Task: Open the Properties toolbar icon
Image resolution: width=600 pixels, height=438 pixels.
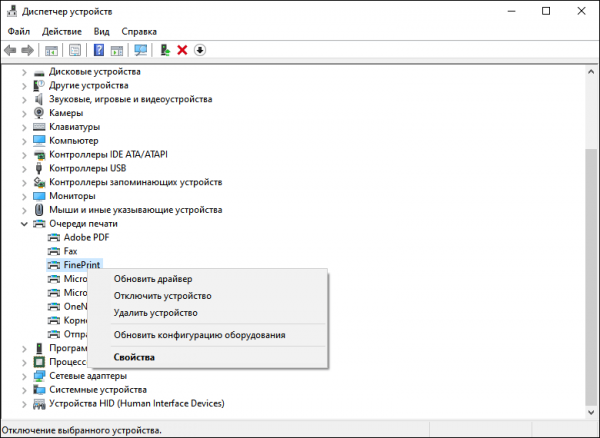Action: [75, 50]
